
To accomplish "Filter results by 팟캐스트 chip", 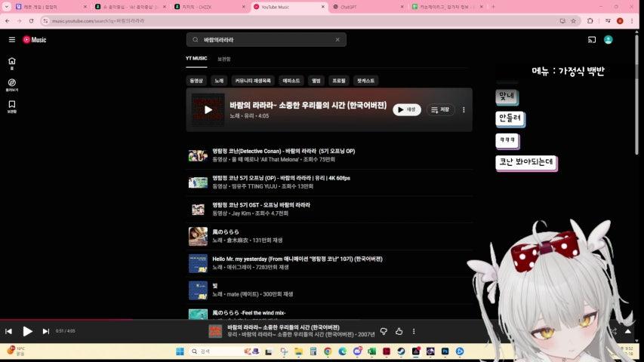I will tap(365, 81).
